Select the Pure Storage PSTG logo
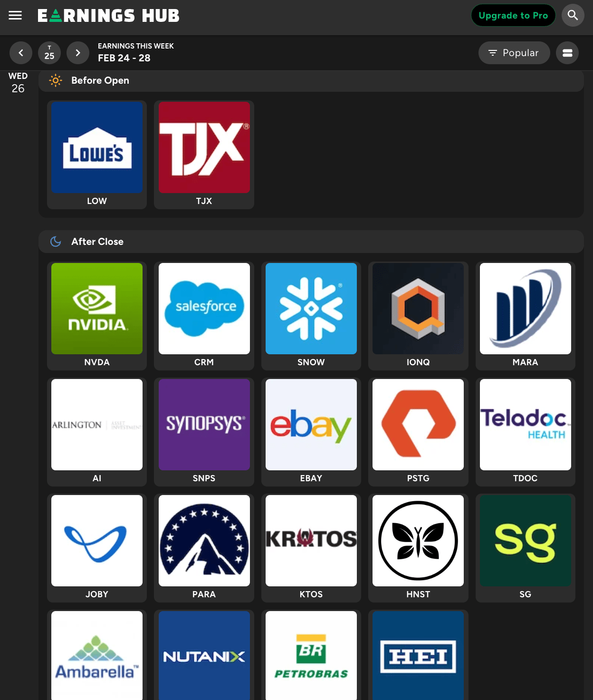Viewport: 593px width, 700px height. tap(418, 425)
